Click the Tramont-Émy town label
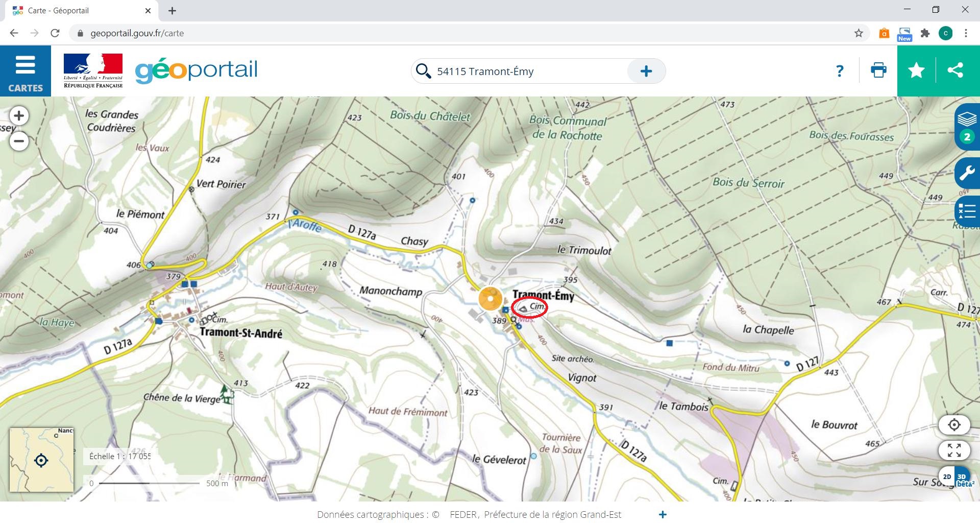Image resolution: width=980 pixels, height=526 pixels. [544, 295]
